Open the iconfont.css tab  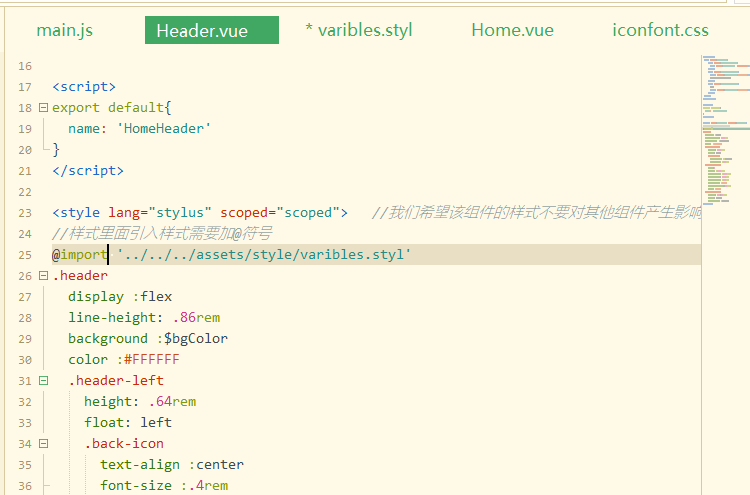point(660,30)
